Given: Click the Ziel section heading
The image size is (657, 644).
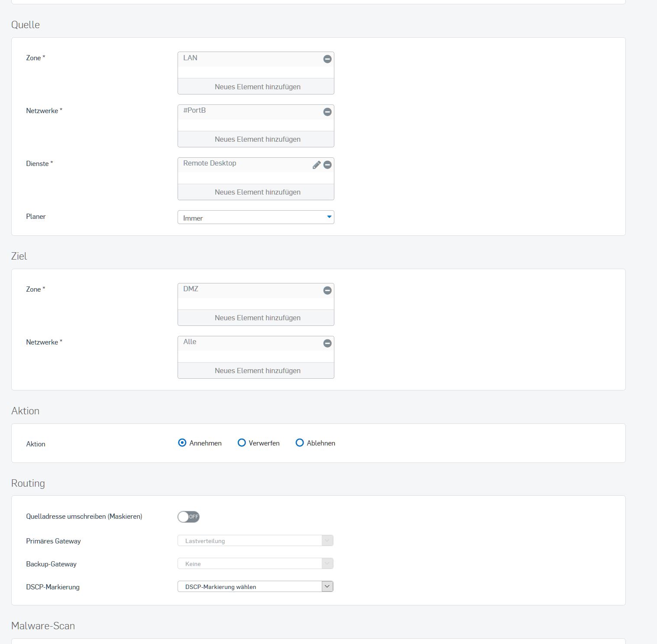Looking at the screenshot, I should 19,256.
